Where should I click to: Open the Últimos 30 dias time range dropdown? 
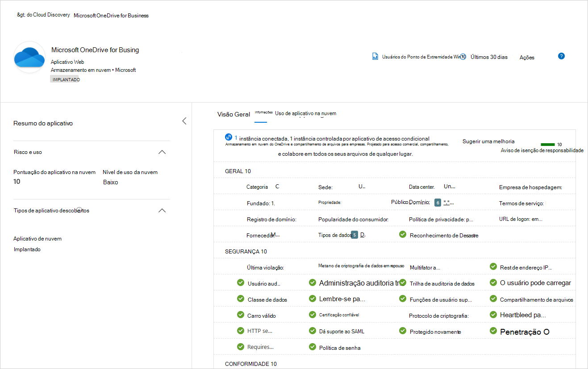(x=489, y=57)
